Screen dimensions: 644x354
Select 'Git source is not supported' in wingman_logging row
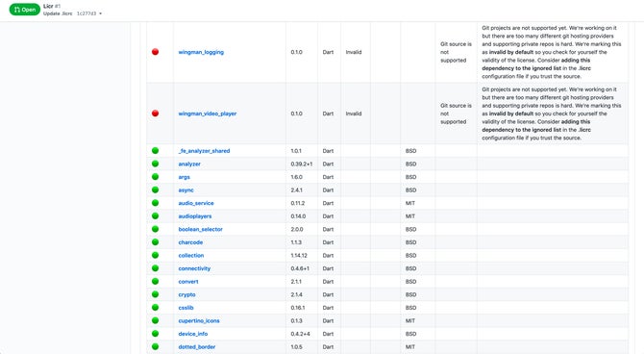tap(456, 52)
